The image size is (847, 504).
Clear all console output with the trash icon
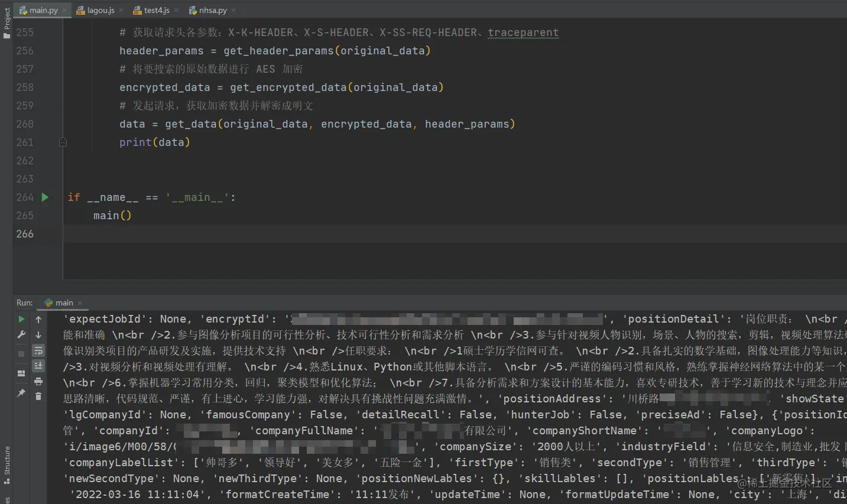click(x=38, y=396)
